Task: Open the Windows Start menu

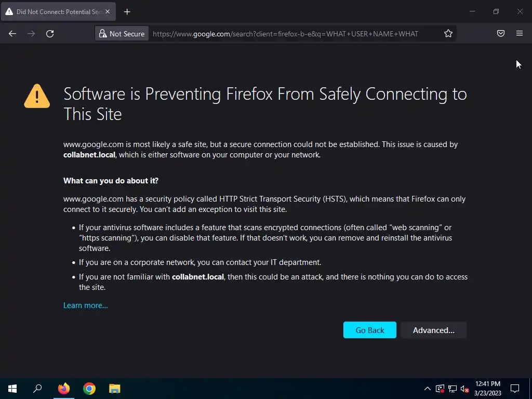Action: (12, 389)
